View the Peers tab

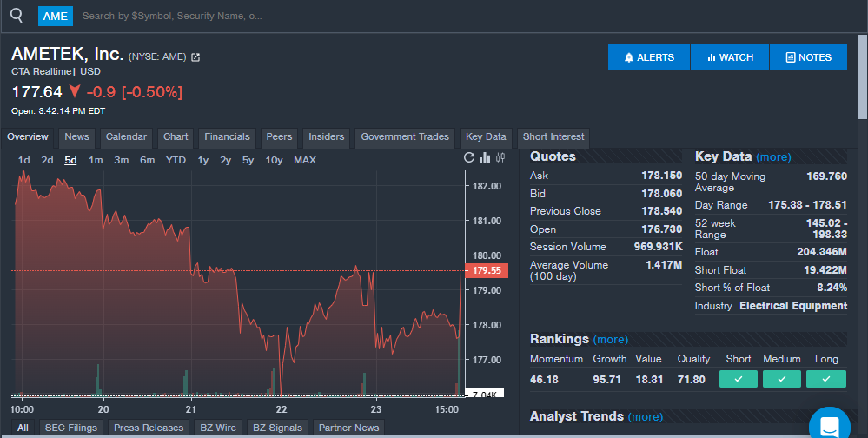[x=279, y=137]
